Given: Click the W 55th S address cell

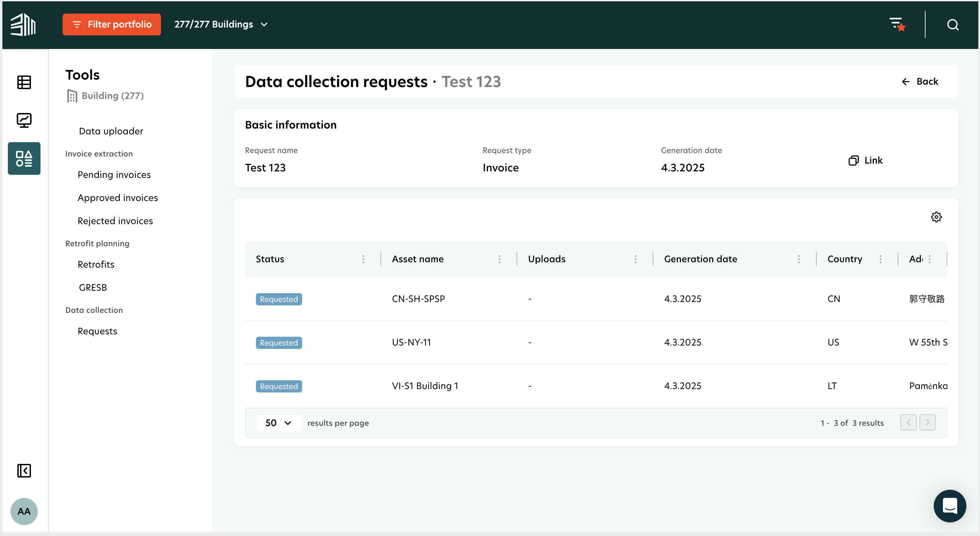Looking at the screenshot, I should coord(928,342).
